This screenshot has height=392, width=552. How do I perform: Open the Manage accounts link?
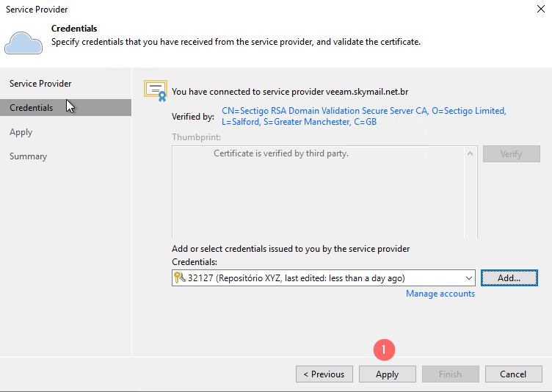point(440,294)
